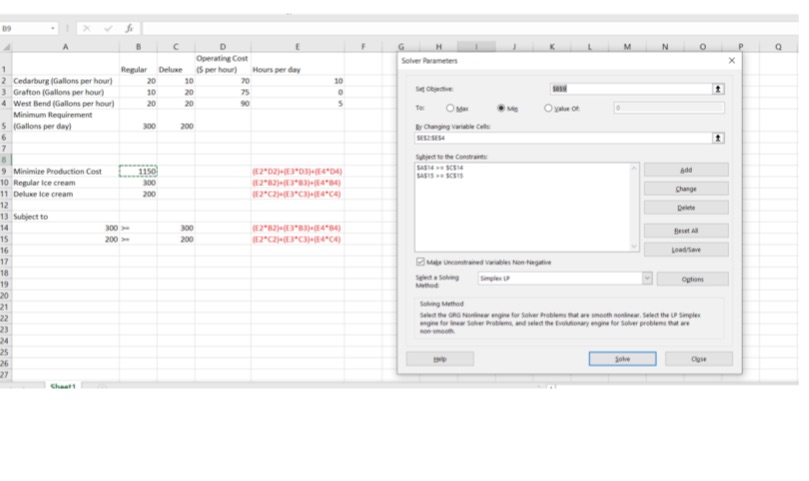The height and width of the screenshot is (481, 809).
Task: Open Solver Options button
Action: 692,279
